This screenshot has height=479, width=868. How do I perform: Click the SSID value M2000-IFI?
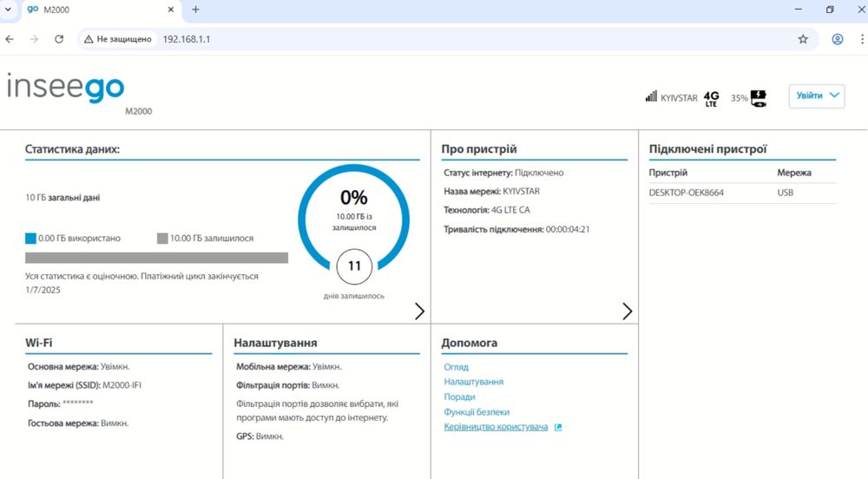(x=122, y=385)
